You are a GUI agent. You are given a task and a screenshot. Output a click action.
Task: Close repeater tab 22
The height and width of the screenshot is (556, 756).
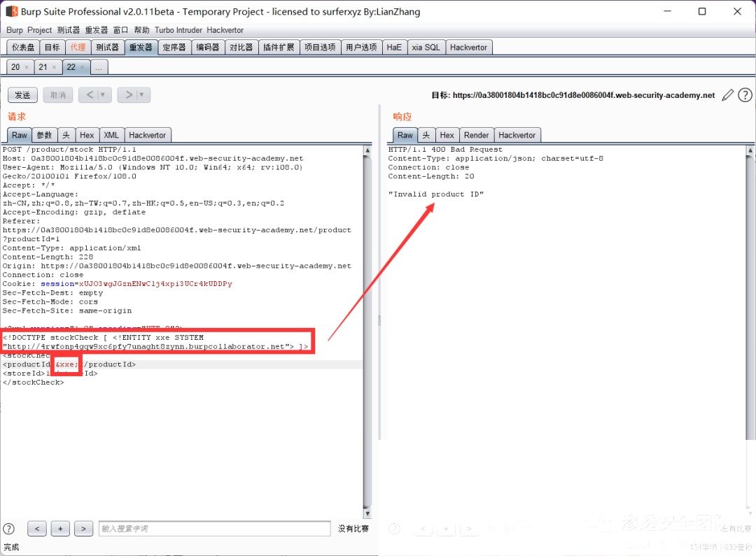(83, 67)
